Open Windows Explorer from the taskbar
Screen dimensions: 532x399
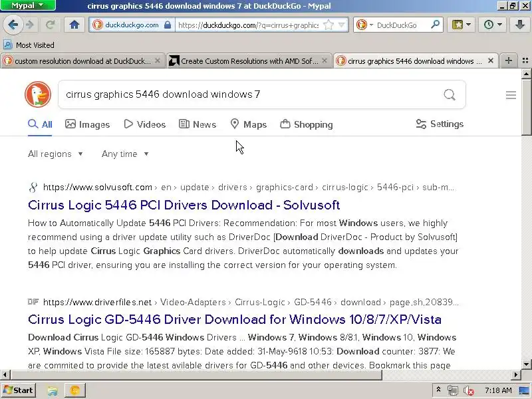tap(53, 390)
